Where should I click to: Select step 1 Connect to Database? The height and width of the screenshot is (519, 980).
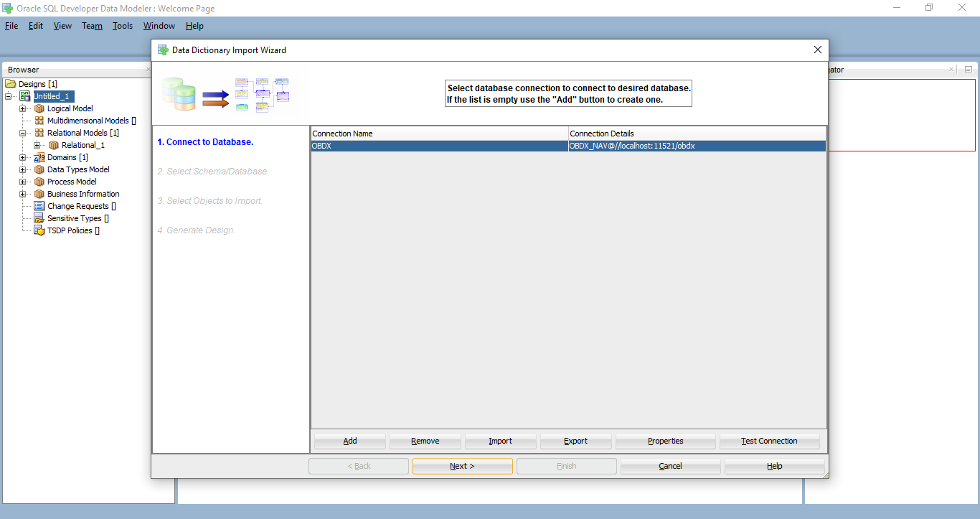pos(205,142)
